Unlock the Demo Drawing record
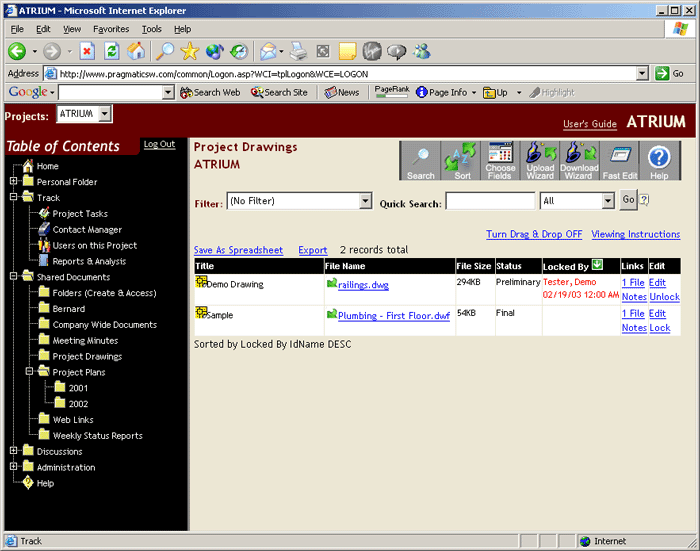This screenshot has width=700, height=551. pyautogui.click(x=664, y=297)
